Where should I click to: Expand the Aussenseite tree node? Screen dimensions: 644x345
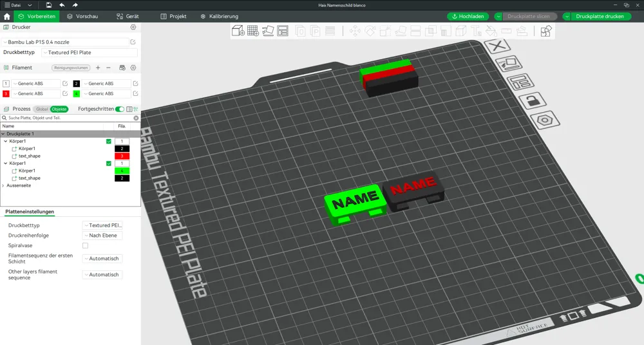[3, 185]
